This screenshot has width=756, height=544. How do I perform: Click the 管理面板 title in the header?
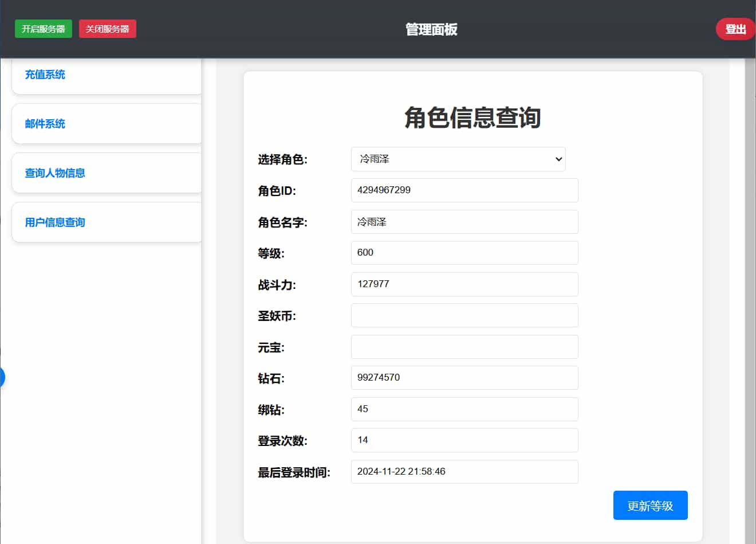[430, 29]
